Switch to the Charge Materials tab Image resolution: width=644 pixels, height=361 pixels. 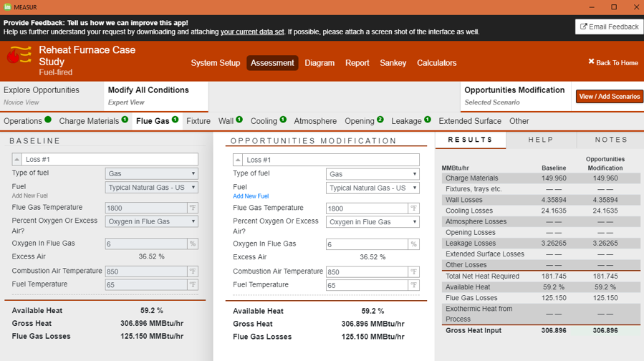[x=89, y=121]
